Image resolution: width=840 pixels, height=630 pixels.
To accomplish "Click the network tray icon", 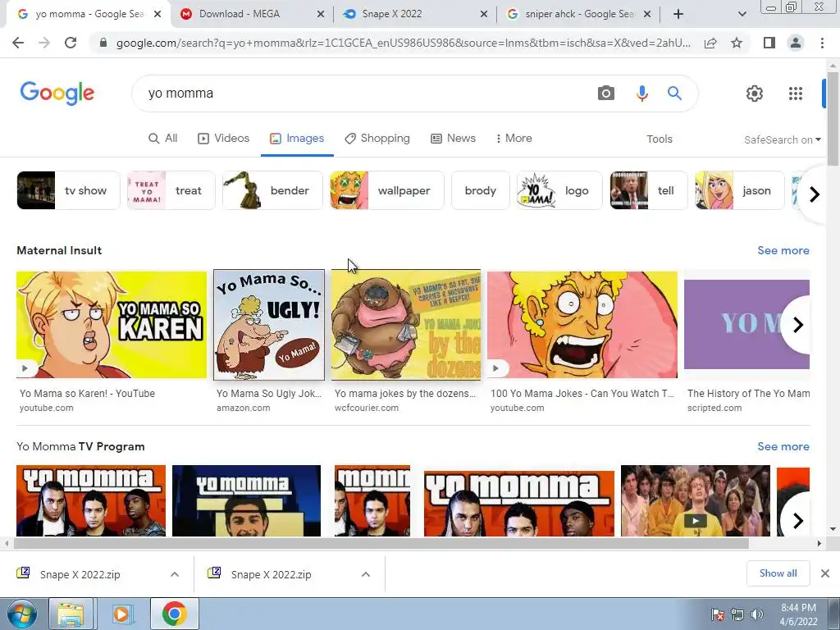I will [737, 614].
